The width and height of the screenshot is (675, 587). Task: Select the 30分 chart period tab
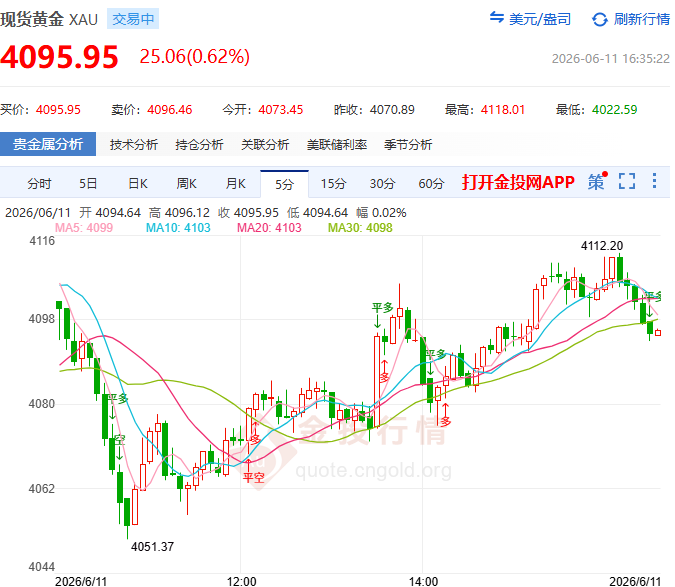click(382, 184)
